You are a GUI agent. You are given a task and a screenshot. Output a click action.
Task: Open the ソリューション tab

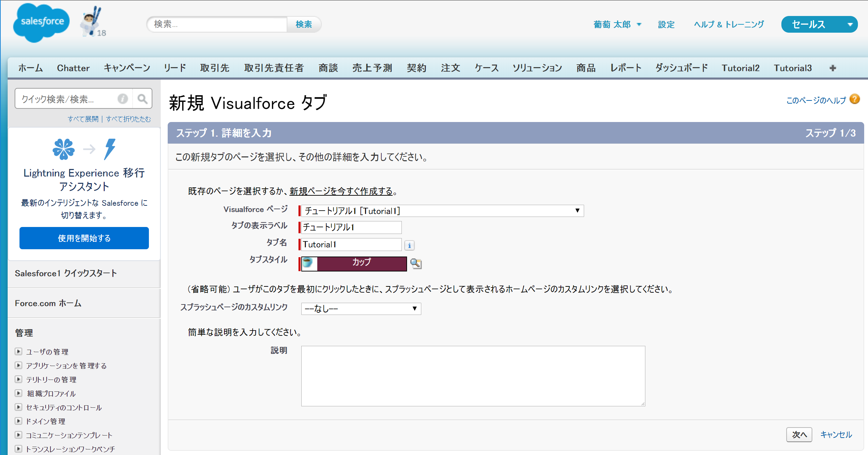tap(537, 68)
